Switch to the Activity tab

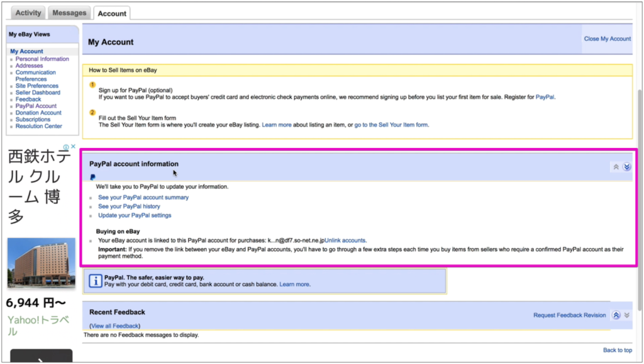pos(28,13)
